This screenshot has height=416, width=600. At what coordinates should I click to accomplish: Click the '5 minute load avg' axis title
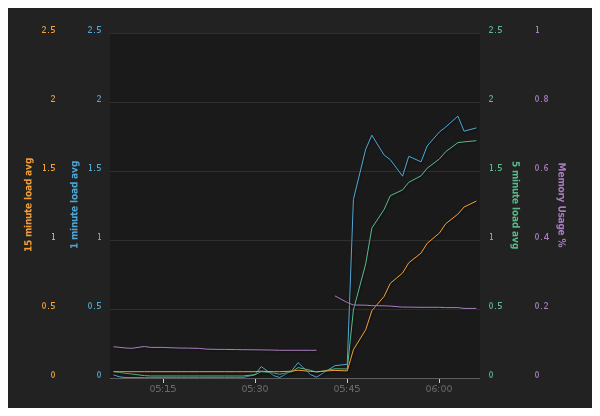point(515,205)
